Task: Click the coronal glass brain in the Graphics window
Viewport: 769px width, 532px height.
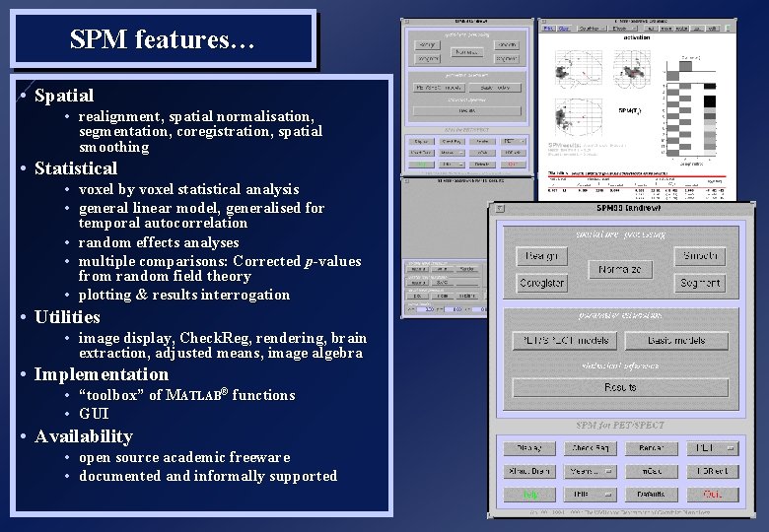Action: coord(633,69)
